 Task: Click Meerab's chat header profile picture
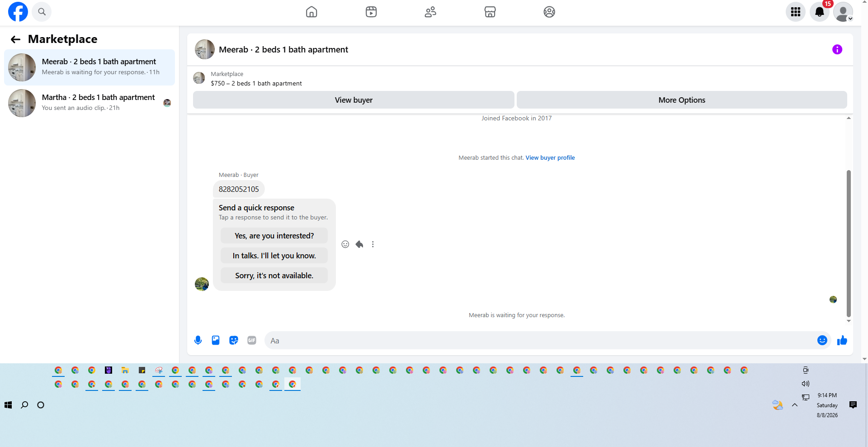(205, 49)
